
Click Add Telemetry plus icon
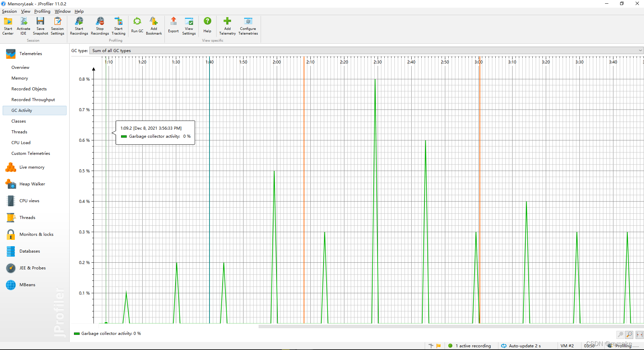point(227,21)
